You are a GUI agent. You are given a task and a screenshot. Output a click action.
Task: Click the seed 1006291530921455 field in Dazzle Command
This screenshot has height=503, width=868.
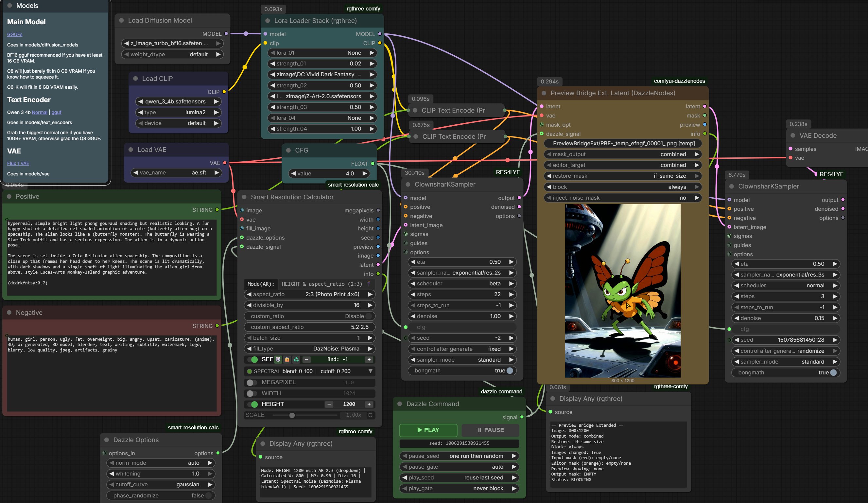pyautogui.click(x=459, y=443)
